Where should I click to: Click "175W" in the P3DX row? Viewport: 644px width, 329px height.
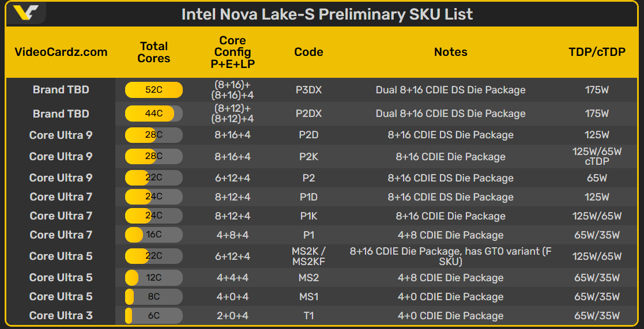[597, 90]
